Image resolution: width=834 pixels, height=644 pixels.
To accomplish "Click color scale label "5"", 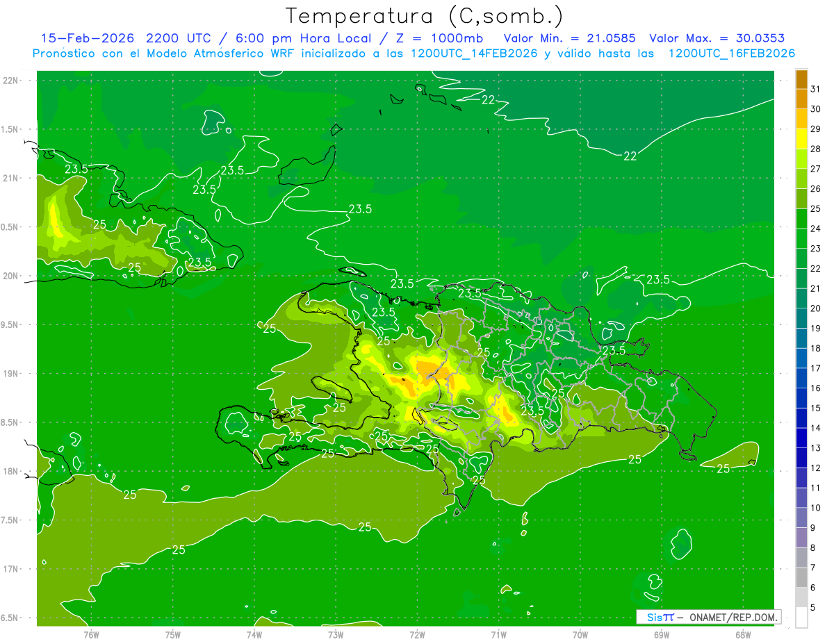I will [x=812, y=608].
